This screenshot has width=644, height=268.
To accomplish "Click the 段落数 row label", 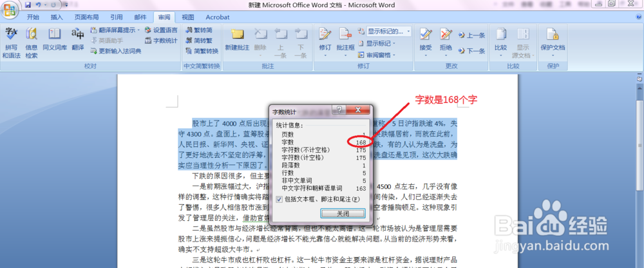I will coord(290,165).
